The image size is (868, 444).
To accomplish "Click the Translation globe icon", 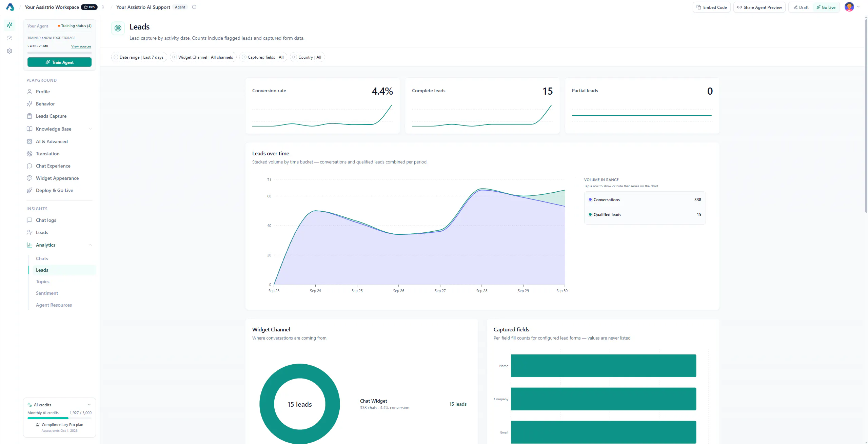I will 29,154.
